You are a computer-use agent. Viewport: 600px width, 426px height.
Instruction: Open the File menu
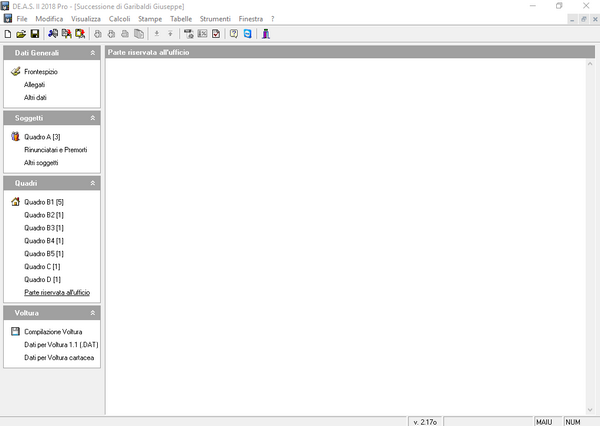pos(22,19)
